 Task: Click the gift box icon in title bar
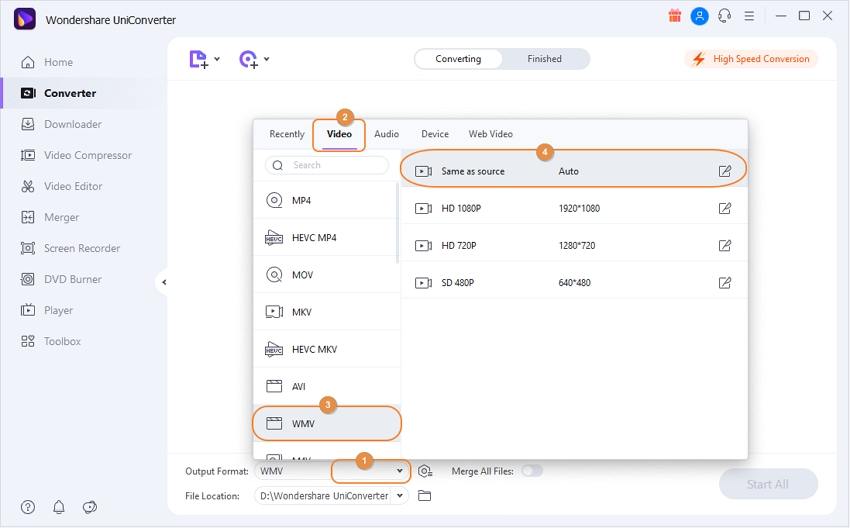coord(674,16)
